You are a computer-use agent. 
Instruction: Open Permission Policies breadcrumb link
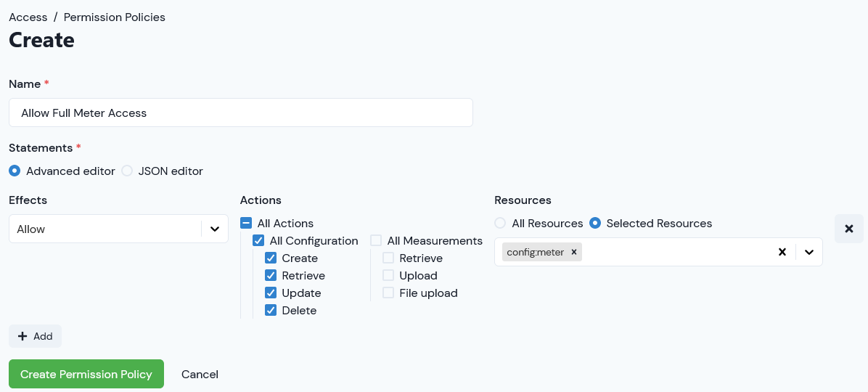(x=115, y=17)
